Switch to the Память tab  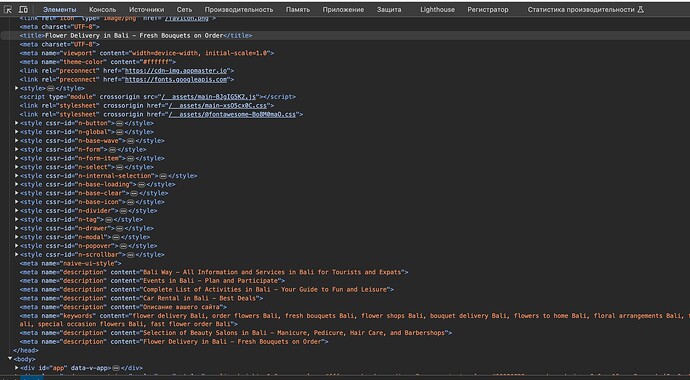pyautogui.click(x=298, y=10)
